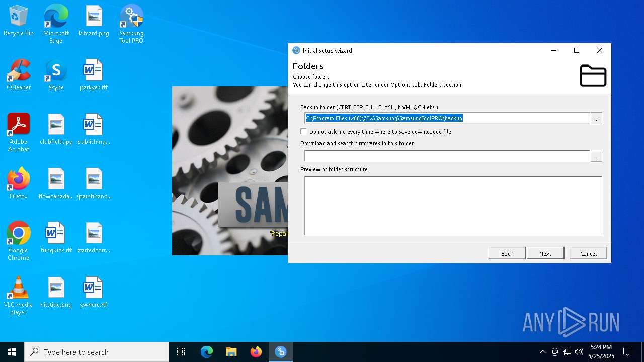Click the folder structure preview box
Screen dimensions: 644x362
pyautogui.click(x=453, y=206)
